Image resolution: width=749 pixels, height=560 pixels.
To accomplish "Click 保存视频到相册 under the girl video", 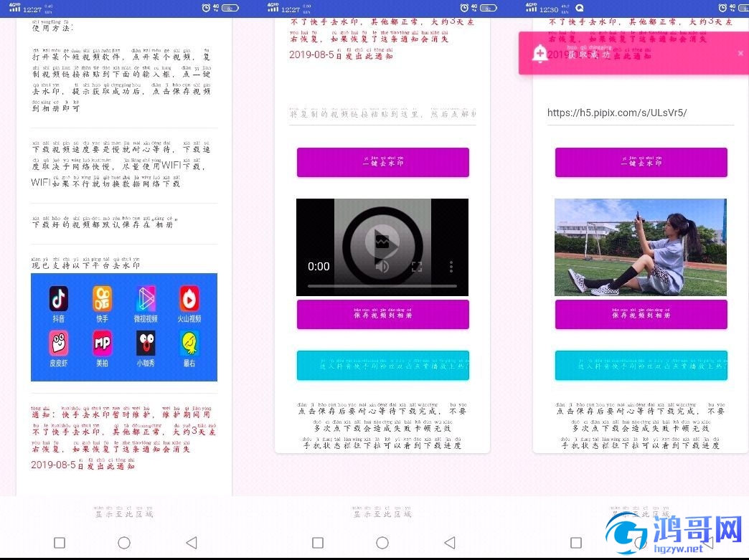I will point(641,314).
